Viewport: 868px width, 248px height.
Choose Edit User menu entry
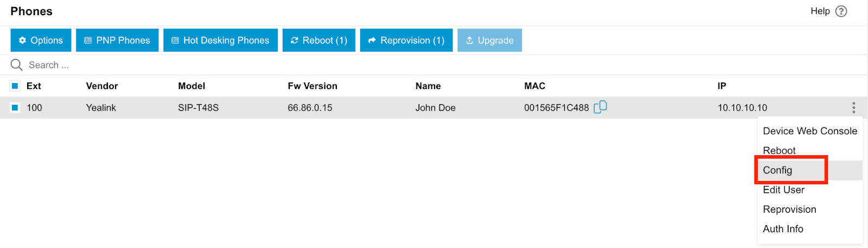coord(783,189)
